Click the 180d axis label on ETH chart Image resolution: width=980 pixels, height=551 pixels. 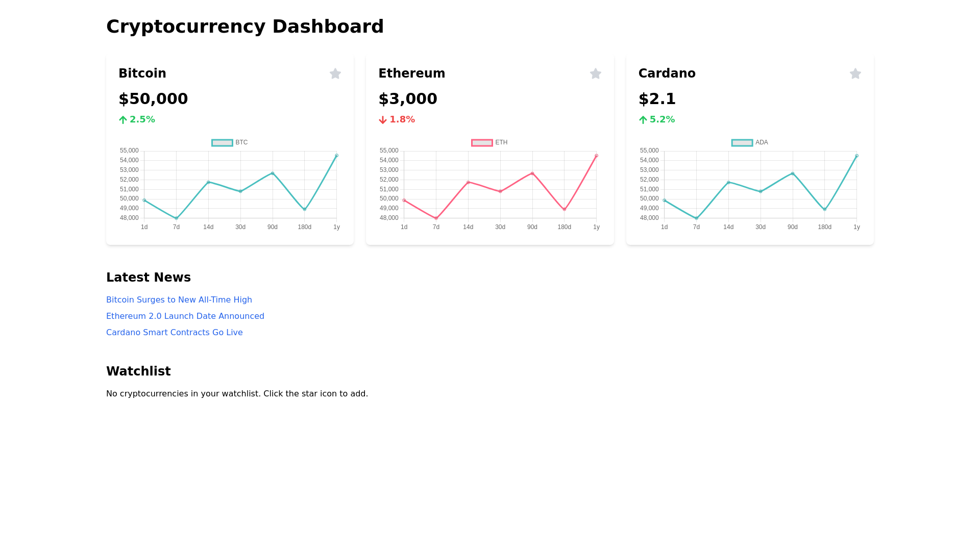(x=565, y=227)
